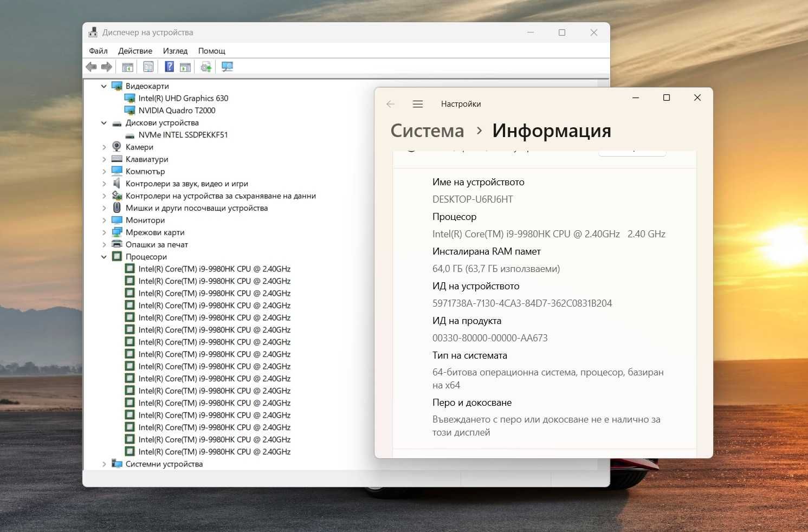Open the Помощ menu

(212, 51)
